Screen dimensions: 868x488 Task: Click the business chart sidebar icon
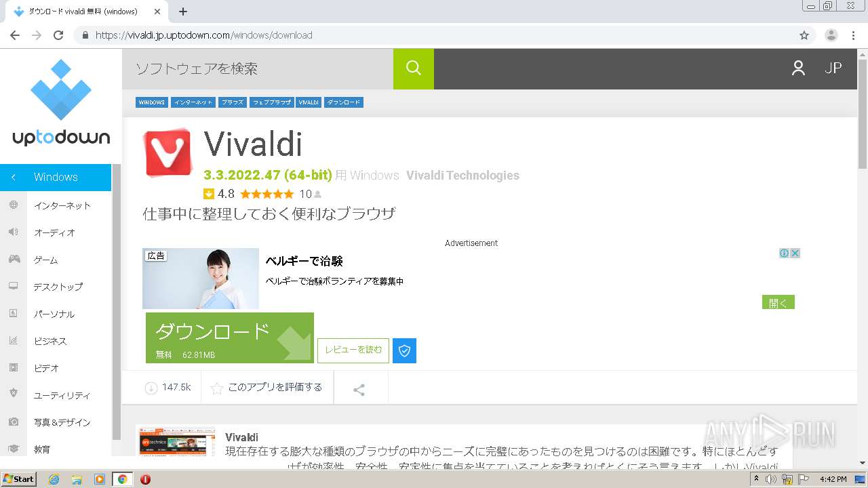pos(14,340)
